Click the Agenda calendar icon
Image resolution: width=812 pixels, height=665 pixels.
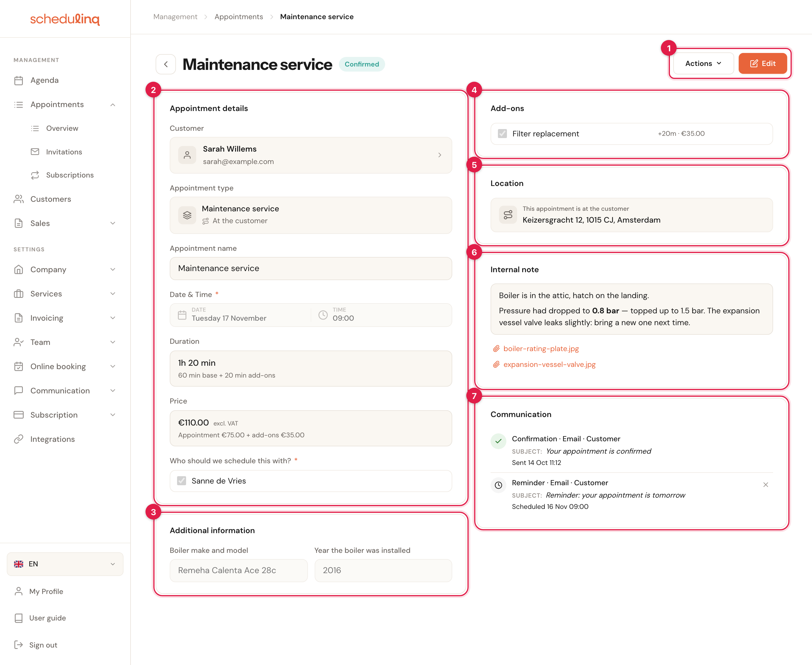click(18, 80)
